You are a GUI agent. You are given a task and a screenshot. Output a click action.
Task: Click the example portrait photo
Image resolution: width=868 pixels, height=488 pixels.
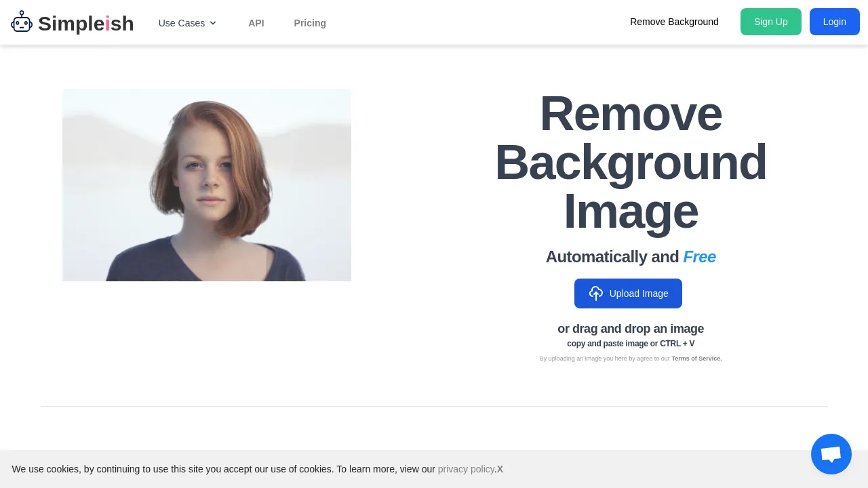click(x=206, y=184)
